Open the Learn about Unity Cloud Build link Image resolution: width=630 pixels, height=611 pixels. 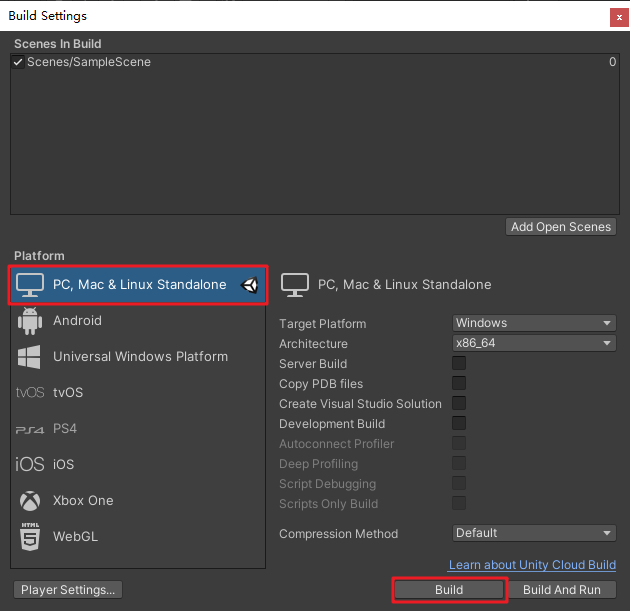[532, 566]
